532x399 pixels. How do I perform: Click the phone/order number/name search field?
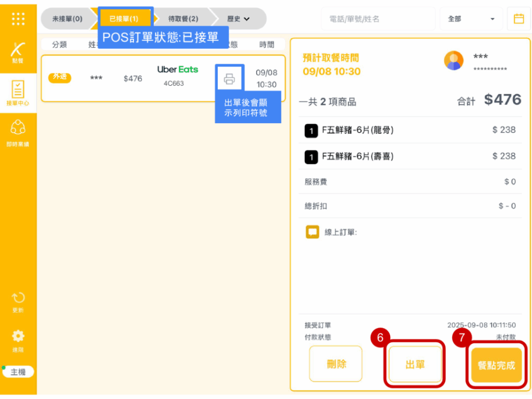click(x=378, y=19)
